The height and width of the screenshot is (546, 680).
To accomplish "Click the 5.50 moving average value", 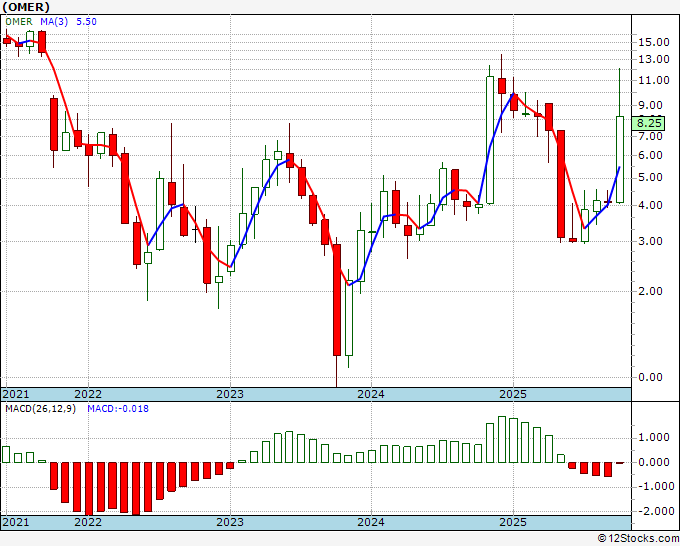I will click(x=86, y=22).
